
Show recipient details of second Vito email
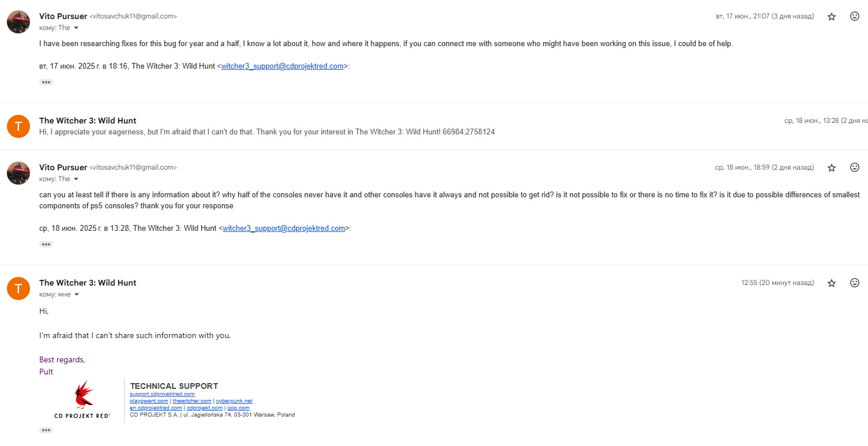pyautogui.click(x=76, y=179)
